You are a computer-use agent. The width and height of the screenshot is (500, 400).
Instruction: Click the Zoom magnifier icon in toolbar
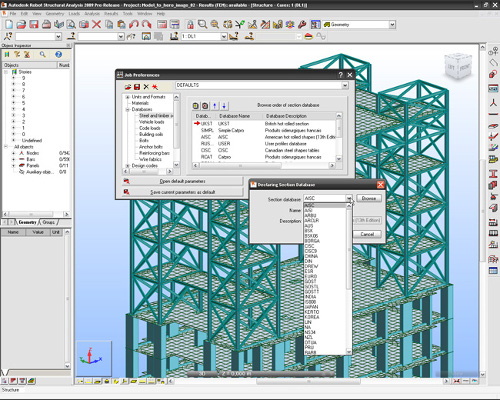(202, 24)
